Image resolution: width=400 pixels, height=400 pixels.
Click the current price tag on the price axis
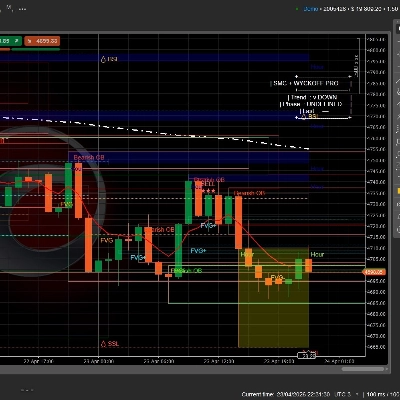374,272
